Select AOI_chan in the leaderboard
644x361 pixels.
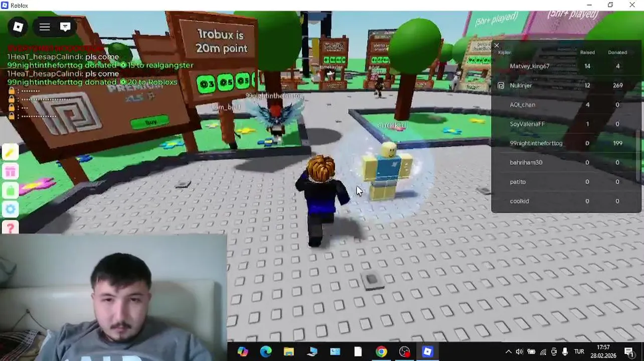click(x=523, y=105)
